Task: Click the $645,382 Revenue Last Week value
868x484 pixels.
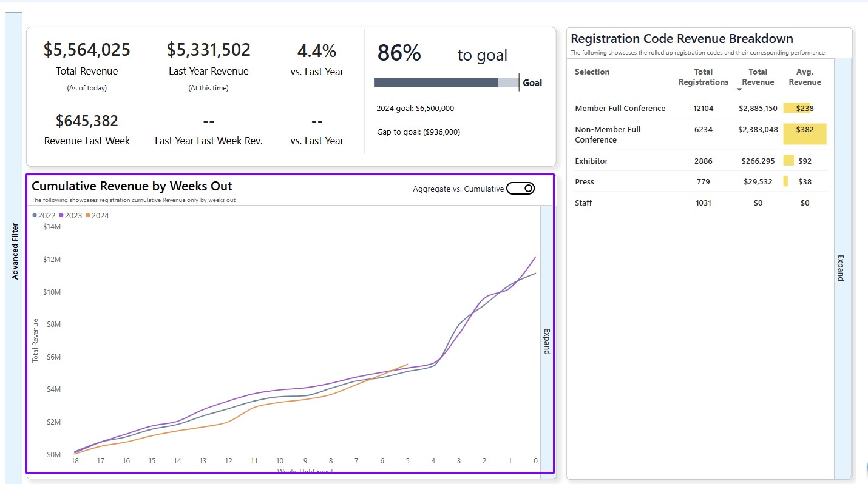Action: 87,121
